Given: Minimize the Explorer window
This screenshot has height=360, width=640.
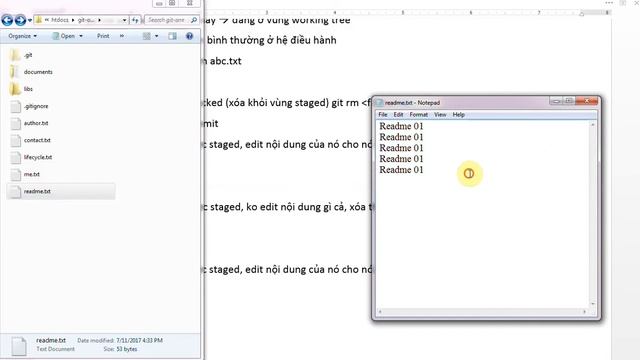Looking at the screenshot, I should click(x=159, y=3).
